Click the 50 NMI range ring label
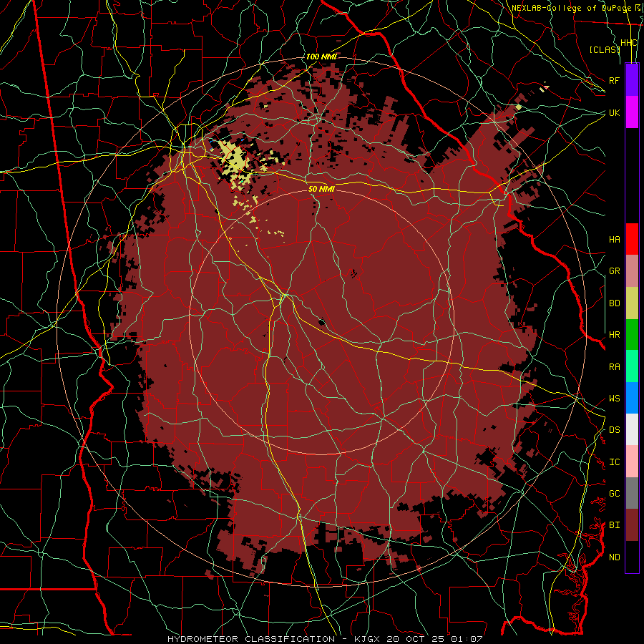The width and height of the screenshot is (644, 644). 321,189
